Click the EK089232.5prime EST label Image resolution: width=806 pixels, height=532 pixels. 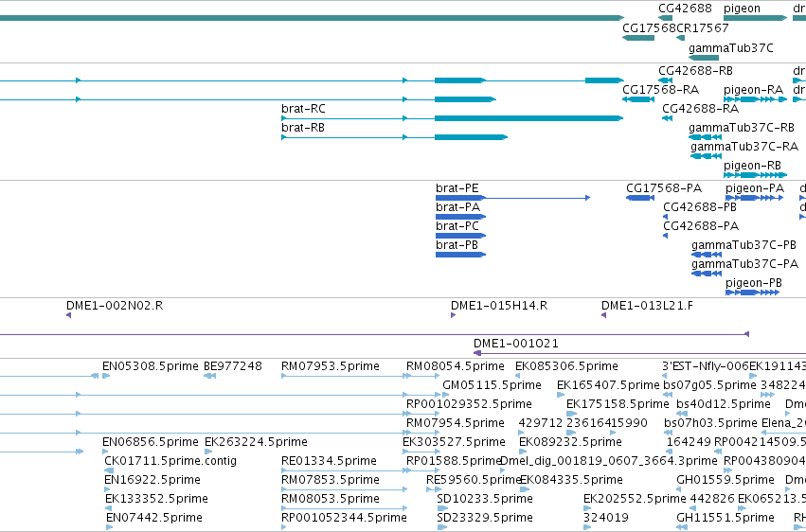click(570, 443)
